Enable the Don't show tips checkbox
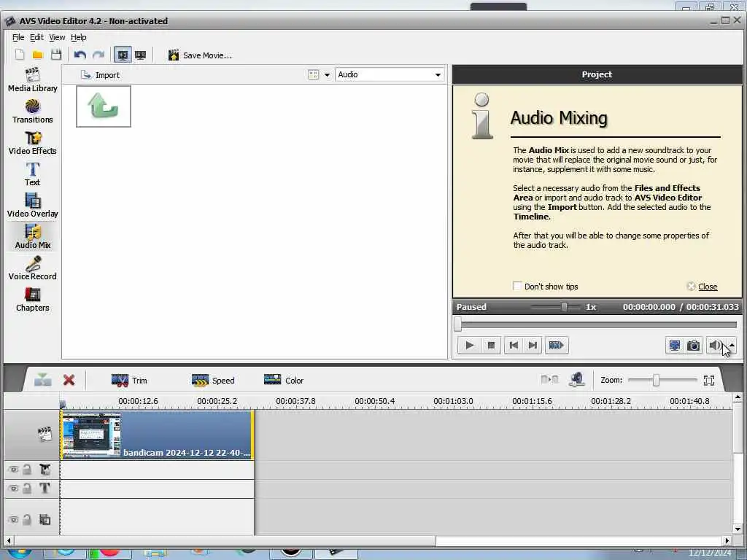The width and height of the screenshot is (747, 560). (x=517, y=286)
